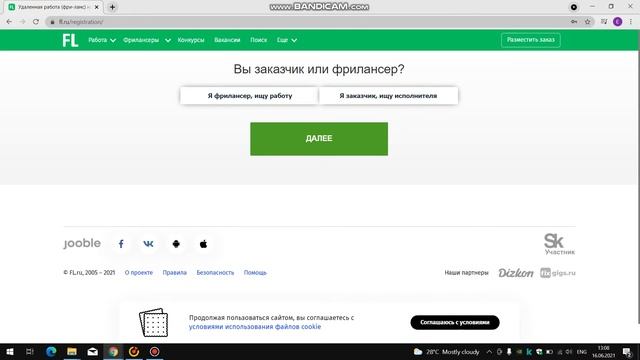Viewport: 640px width, 360px height.
Task: Open the Apple app icon in footer
Action: click(203, 244)
